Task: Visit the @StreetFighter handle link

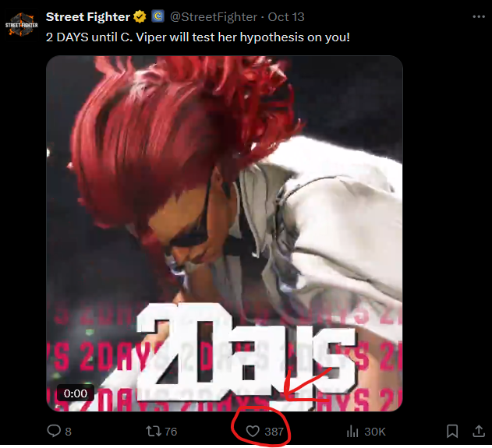Action: click(x=214, y=17)
